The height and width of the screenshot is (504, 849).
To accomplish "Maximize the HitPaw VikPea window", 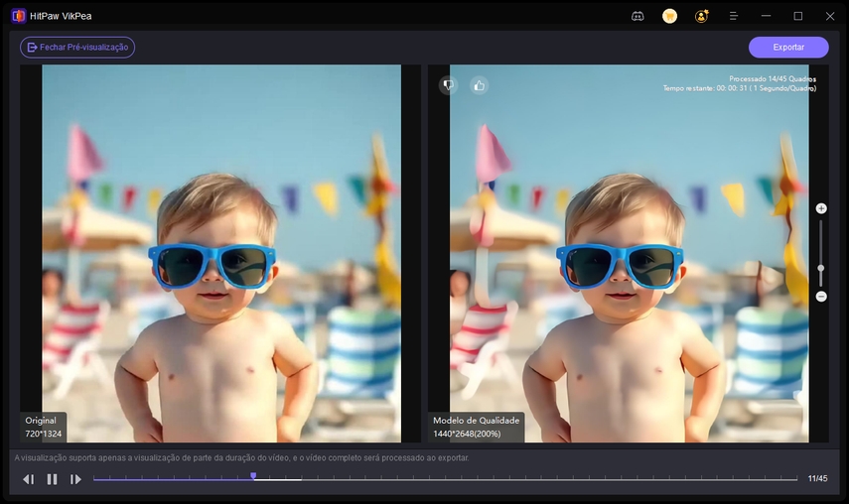I will pos(798,16).
